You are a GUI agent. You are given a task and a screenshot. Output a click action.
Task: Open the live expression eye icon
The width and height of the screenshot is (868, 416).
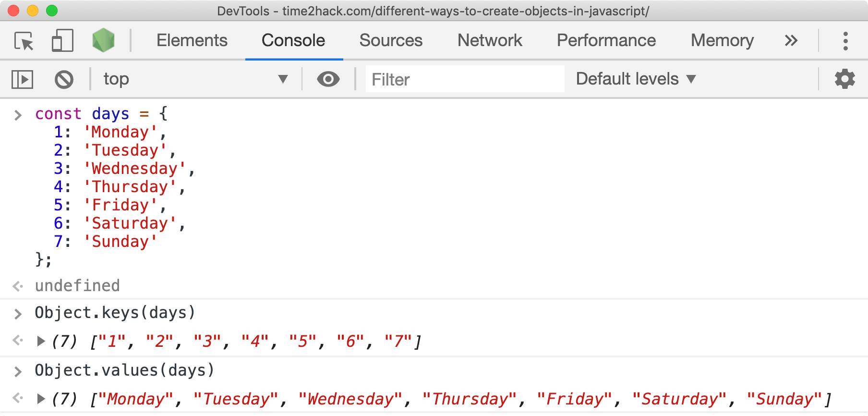click(x=328, y=79)
